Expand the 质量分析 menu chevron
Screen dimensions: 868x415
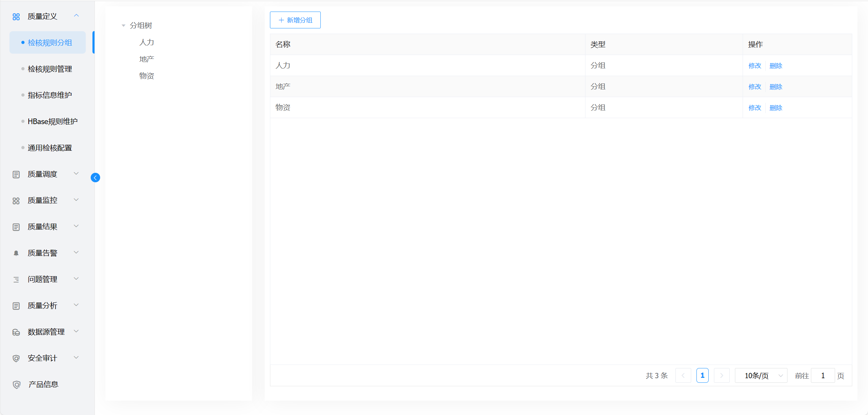coord(76,305)
